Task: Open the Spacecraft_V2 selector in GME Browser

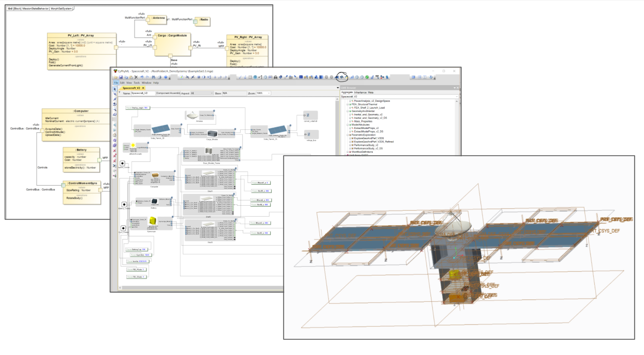Action: pyautogui.click(x=456, y=96)
